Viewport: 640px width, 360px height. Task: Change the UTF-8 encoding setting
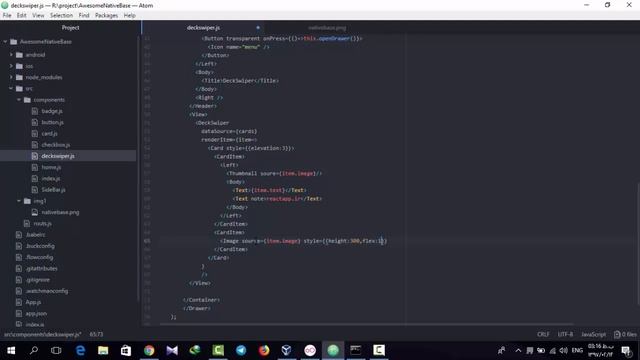(565, 334)
